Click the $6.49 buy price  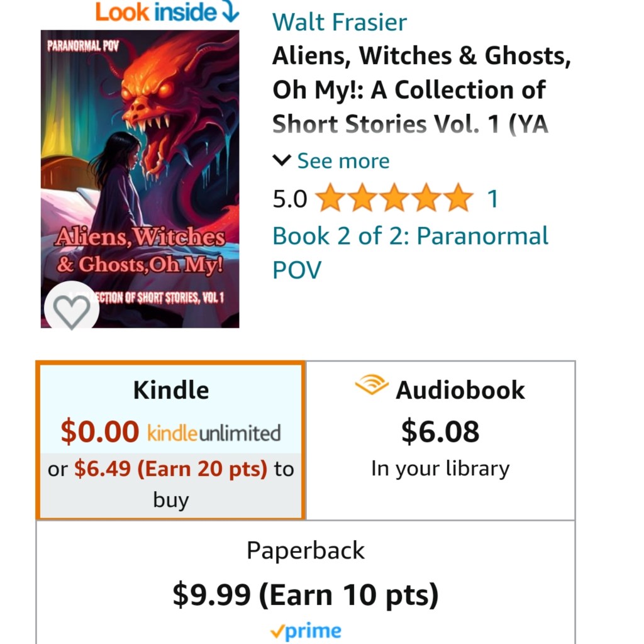pyautogui.click(x=170, y=469)
